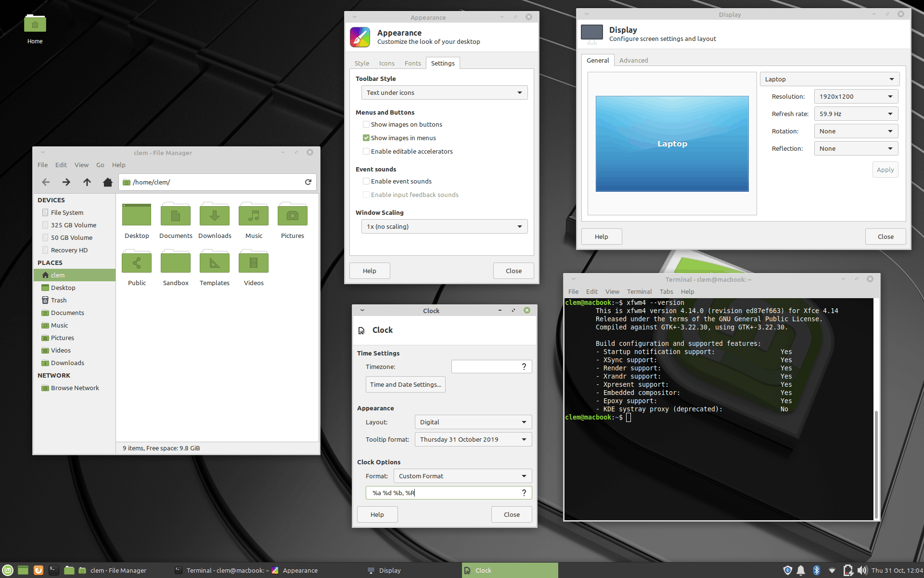Click the Downloads folder icon
Screen dimensions: 924x578
point(214,216)
